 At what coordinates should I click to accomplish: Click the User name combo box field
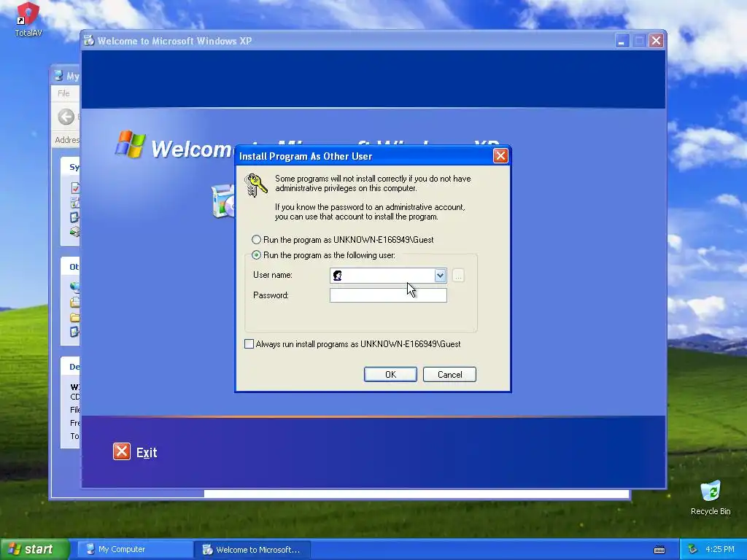388,275
